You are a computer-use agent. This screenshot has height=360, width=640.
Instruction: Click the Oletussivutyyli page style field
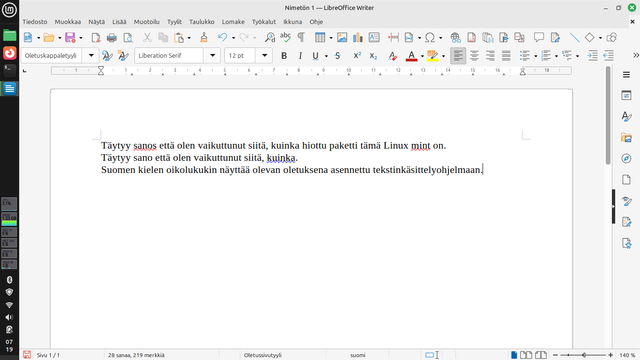[263, 355]
